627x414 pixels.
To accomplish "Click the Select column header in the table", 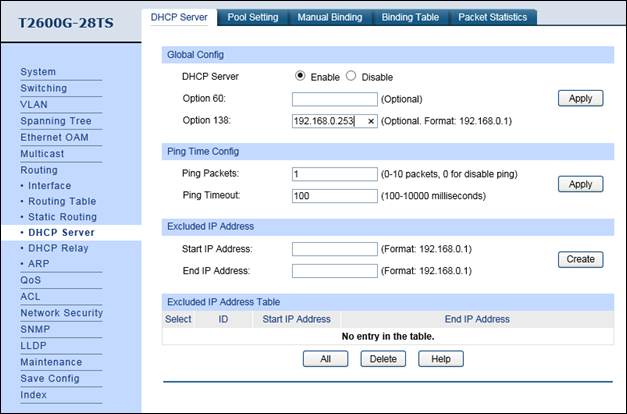I will (178, 319).
